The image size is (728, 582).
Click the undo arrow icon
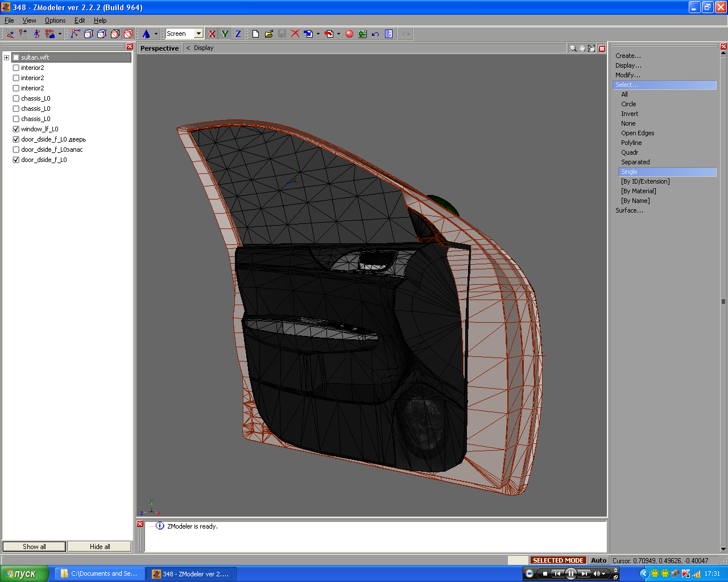375,34
